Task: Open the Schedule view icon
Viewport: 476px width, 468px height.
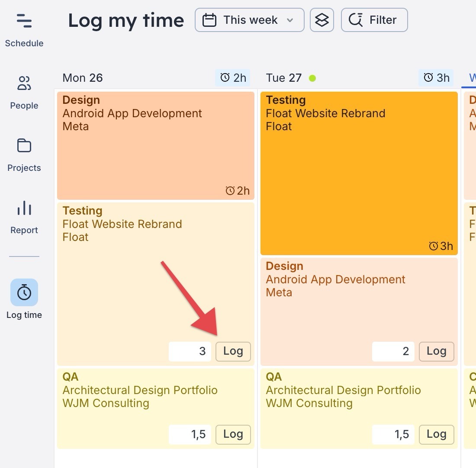Action: click(24, 21)
